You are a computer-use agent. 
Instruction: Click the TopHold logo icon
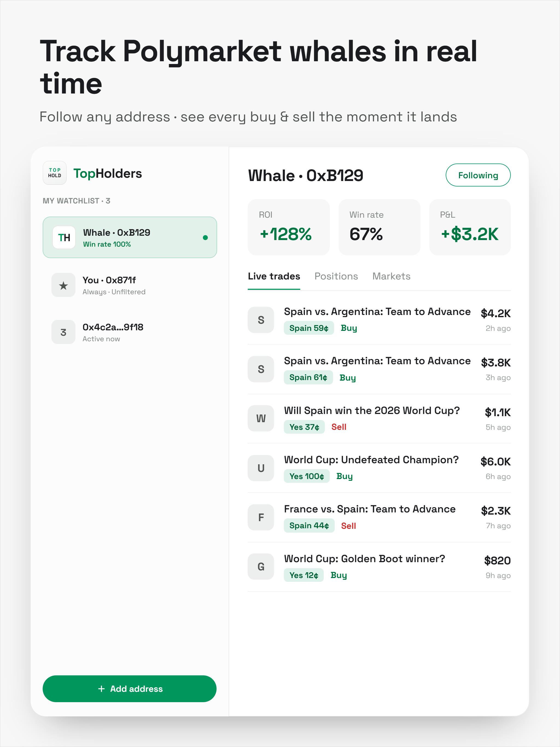click(55, 173)
